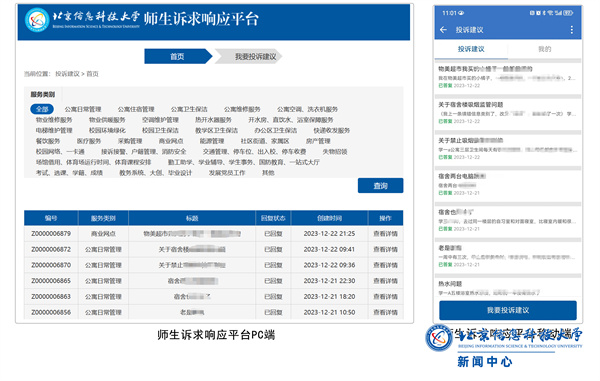Open 查看详情 for record Z0000006879

385,233
